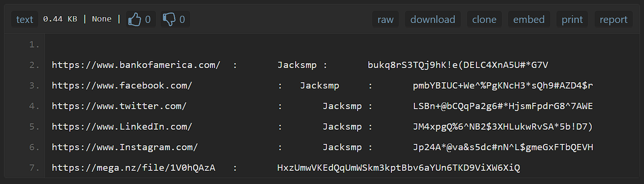Print the paste

point(572,20)
